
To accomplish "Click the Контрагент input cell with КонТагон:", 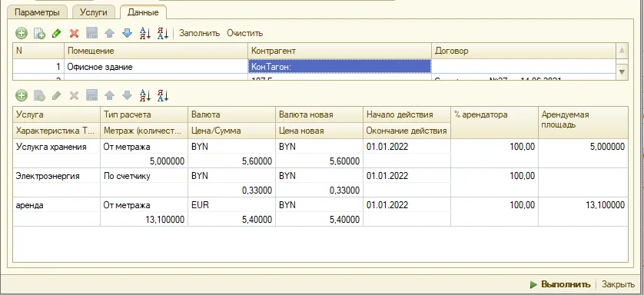I will pos(340,67).
